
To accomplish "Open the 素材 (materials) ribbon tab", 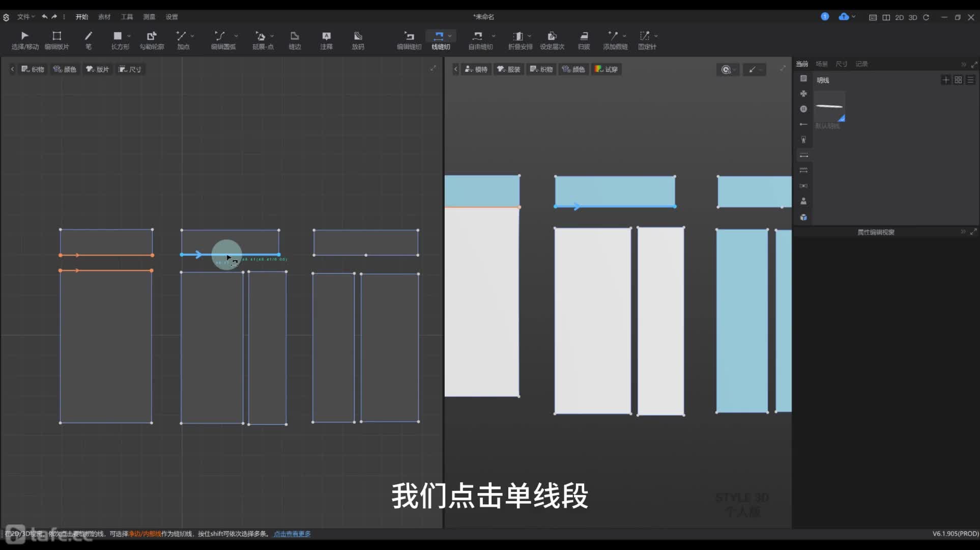I will [104, 17].
